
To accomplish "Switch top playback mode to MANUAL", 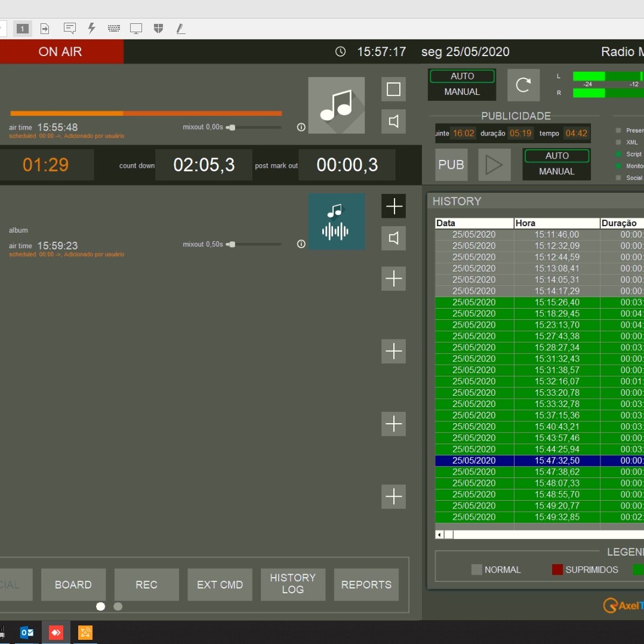I will (x=462, y=92).
